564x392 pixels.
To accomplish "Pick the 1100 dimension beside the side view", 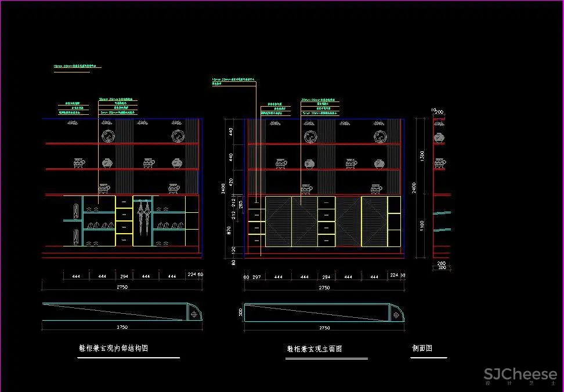I will coord(422,224).
